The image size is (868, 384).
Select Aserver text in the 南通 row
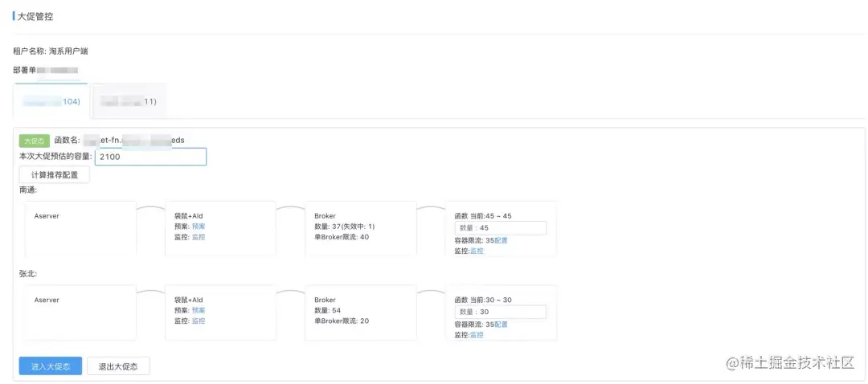tap(47, 216)
